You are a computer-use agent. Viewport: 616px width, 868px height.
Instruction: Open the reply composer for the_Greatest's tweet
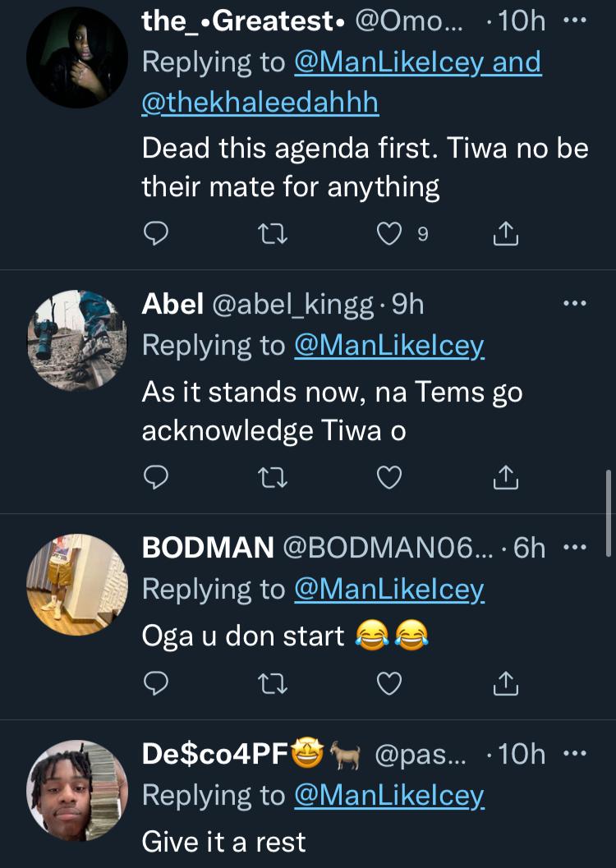tap(156, 232)
